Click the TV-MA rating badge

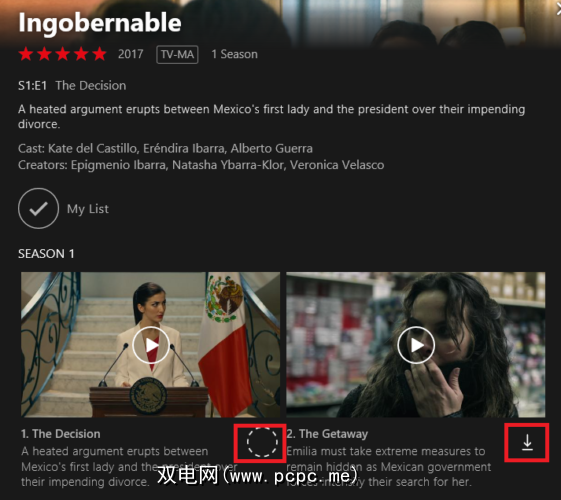177,54
